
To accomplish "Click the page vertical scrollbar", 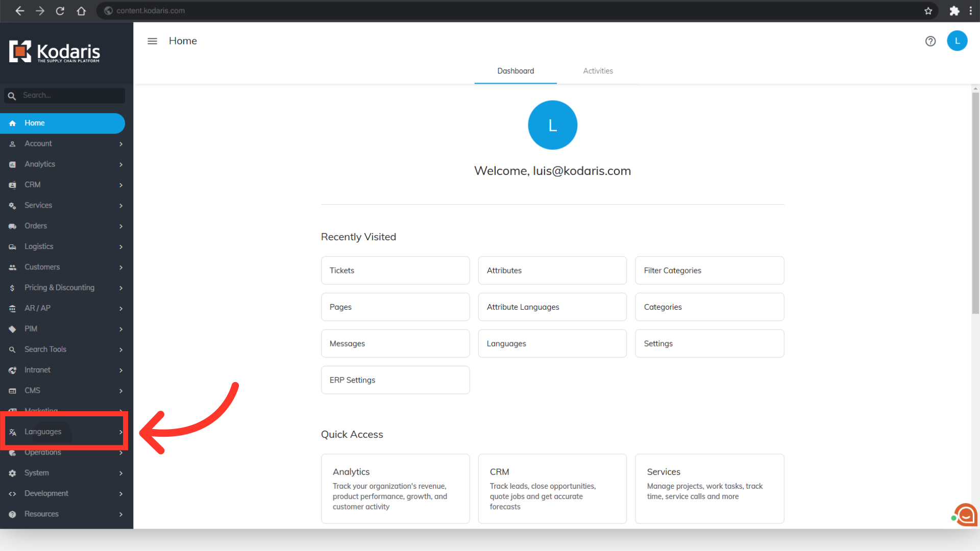I will coord(975,204).
